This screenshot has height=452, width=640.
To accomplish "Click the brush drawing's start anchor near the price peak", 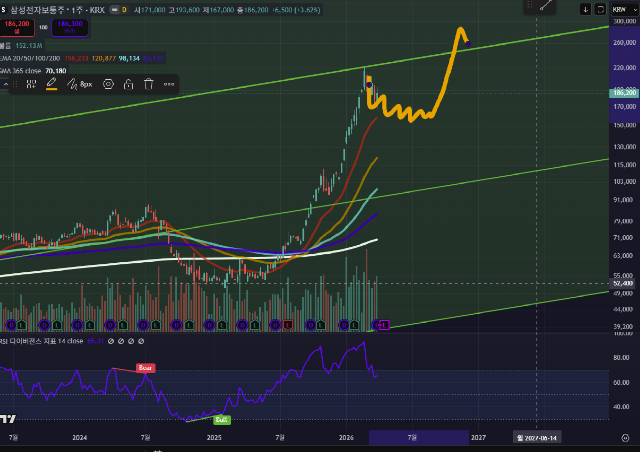I will [x=369, y=85].
